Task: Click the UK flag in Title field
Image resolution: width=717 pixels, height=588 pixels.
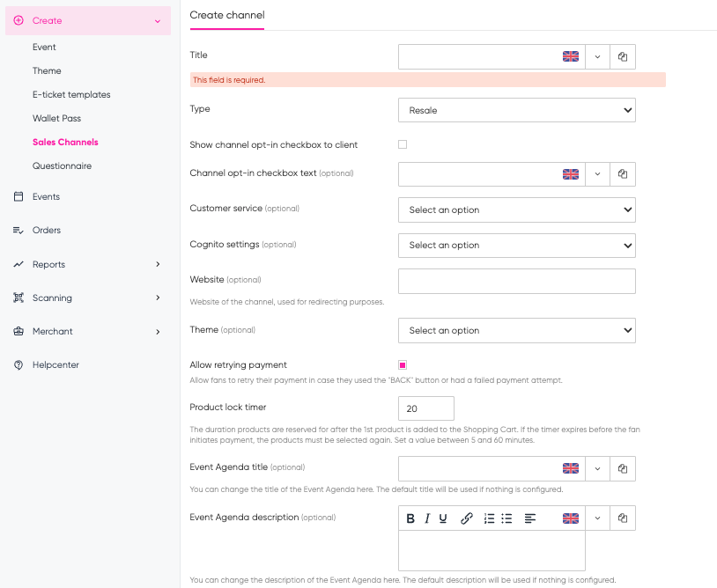Action: [x=571, y=56]
